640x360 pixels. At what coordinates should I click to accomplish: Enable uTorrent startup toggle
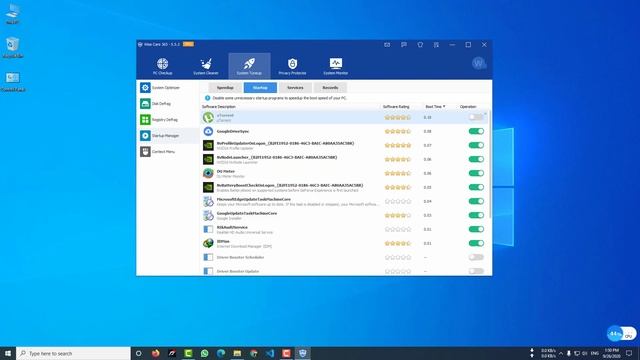pos(476,117)
